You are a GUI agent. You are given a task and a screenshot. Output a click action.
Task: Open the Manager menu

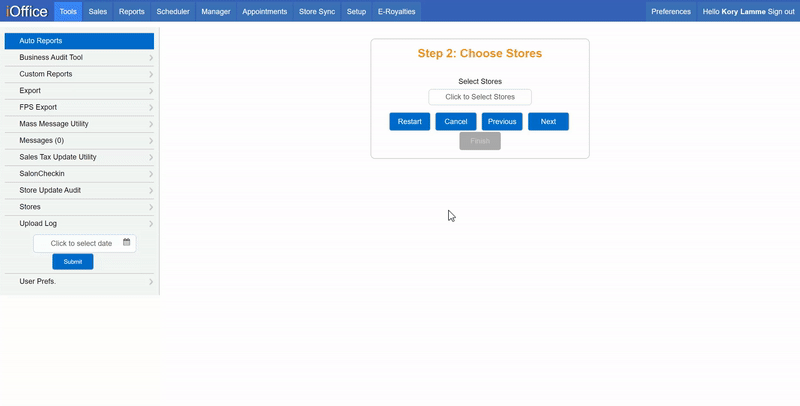(x=216, y=11)
